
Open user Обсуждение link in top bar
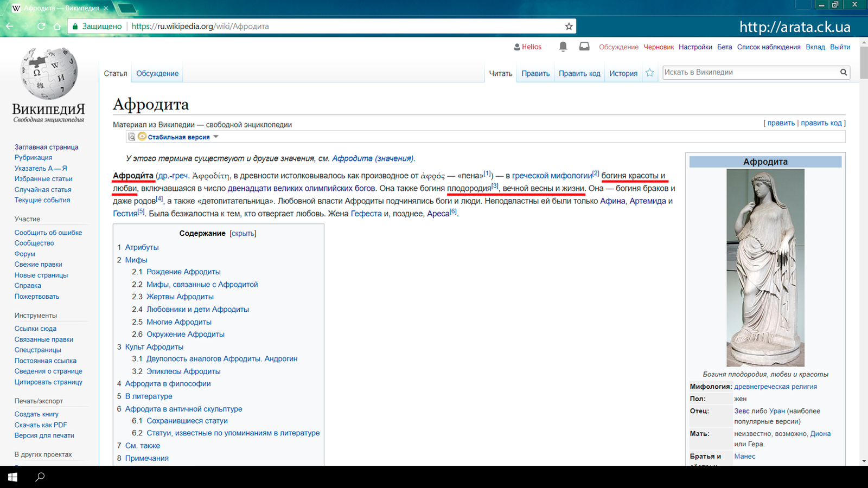(x=618, y=47)
